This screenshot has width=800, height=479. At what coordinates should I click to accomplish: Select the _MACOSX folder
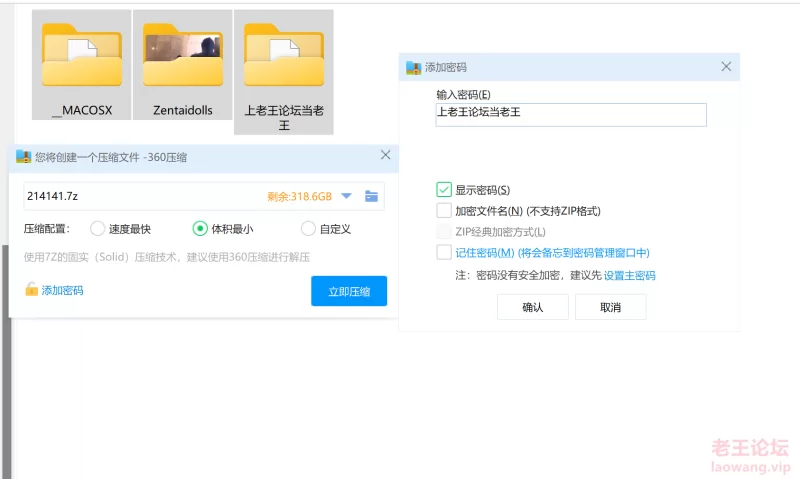click(x=82, y=65)
